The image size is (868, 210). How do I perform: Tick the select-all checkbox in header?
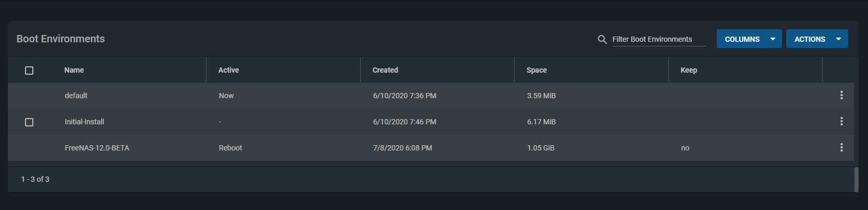click(x=29, y=70)
